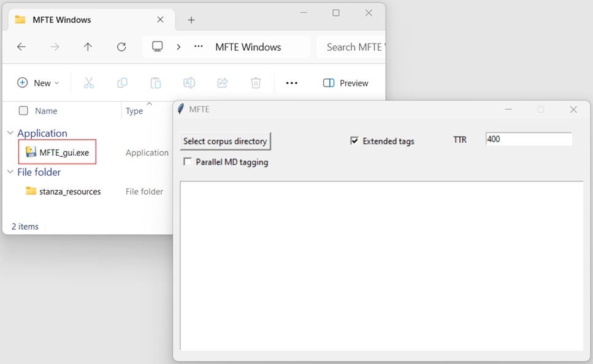
Task: Open See more options ellipsis menu
Action: tap(291, 83)
